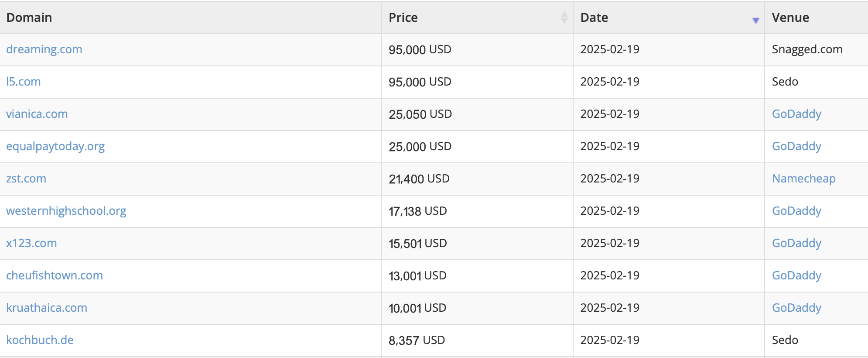Open dreaming.com domain link
Image resolution: width=868 pixels, height=358 pixels.
(44, 49)
